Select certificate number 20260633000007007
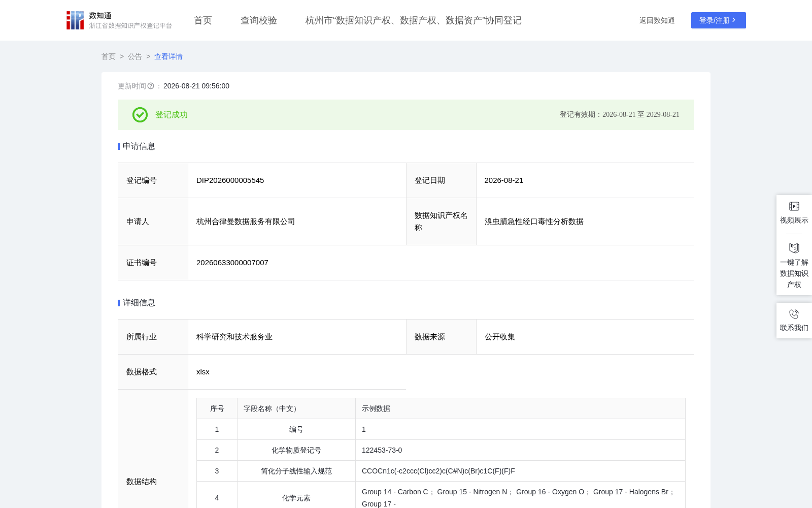812x508 pixels. (x=232, y=263)
